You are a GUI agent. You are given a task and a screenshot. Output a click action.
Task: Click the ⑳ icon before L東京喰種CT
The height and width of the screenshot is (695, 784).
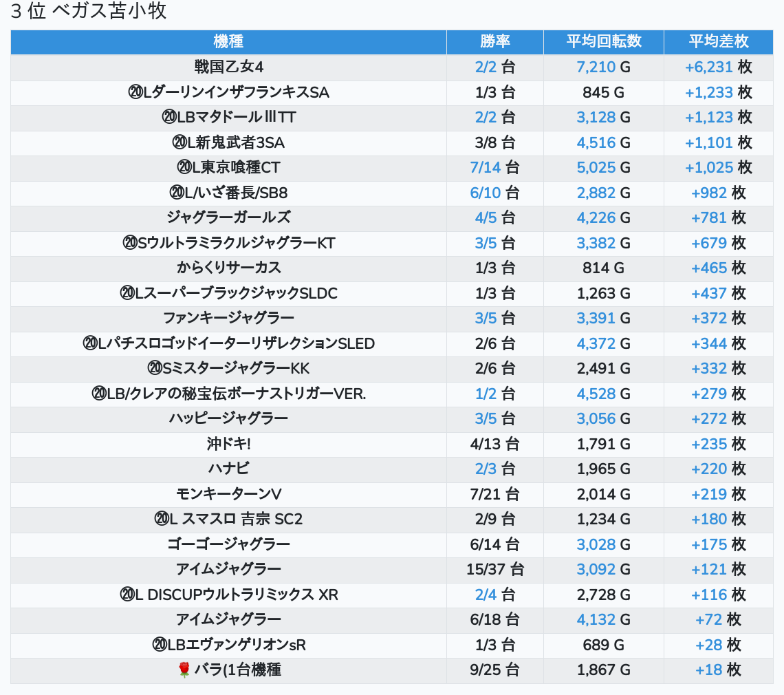pos(184,167)
